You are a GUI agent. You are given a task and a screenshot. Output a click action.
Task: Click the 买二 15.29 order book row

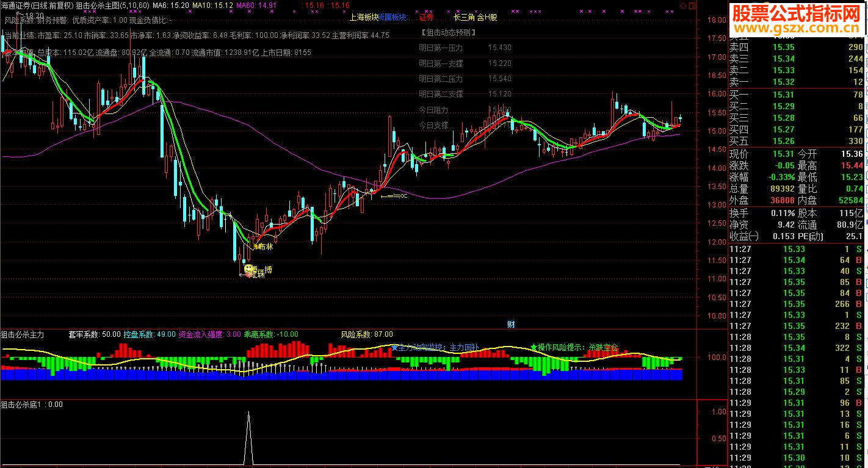pos(797,106)
